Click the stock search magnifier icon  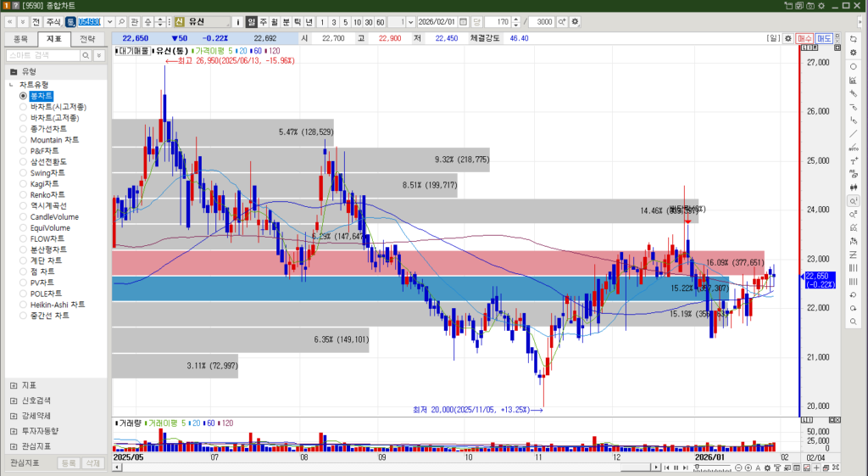point(122,21)
